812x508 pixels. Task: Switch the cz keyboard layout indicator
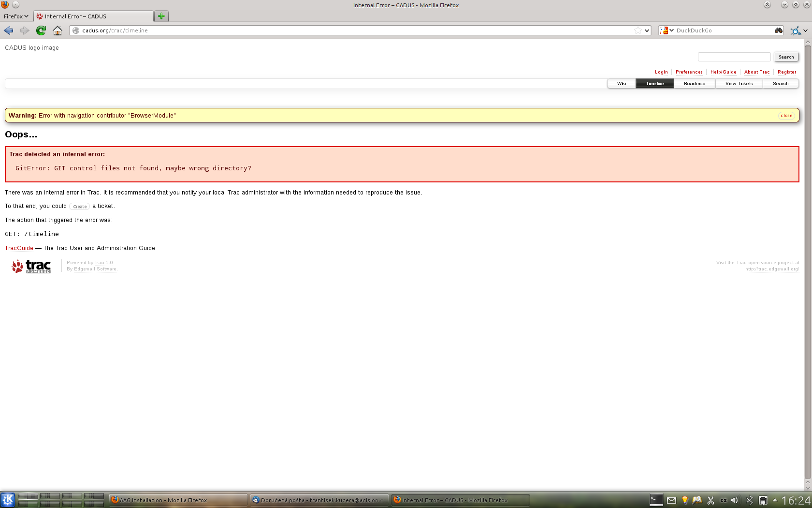[724, 500]
